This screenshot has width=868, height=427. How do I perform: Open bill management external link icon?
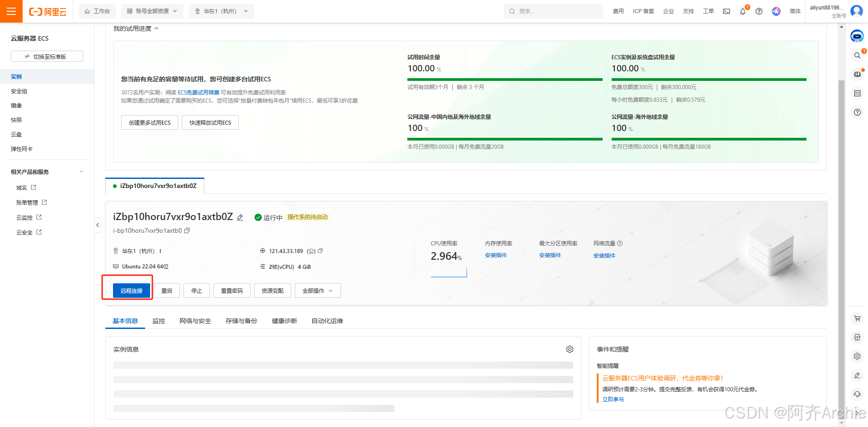click(44, 202)
